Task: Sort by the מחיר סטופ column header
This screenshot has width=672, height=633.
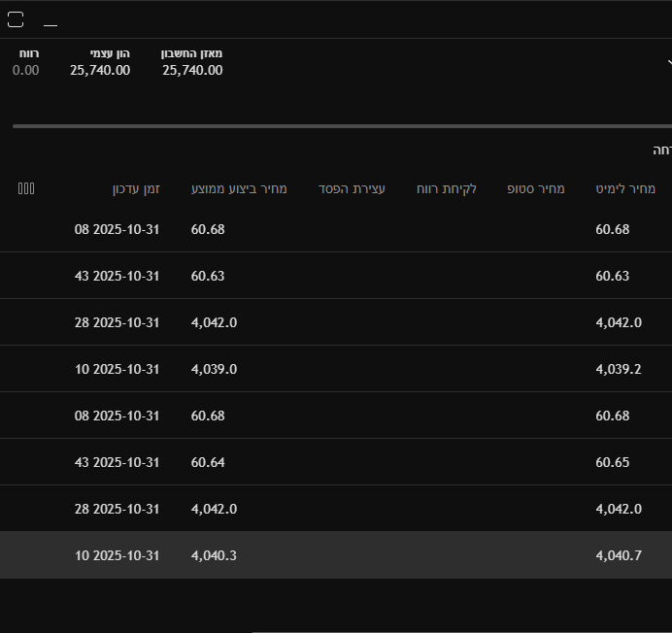Action: tap(535, 188)
